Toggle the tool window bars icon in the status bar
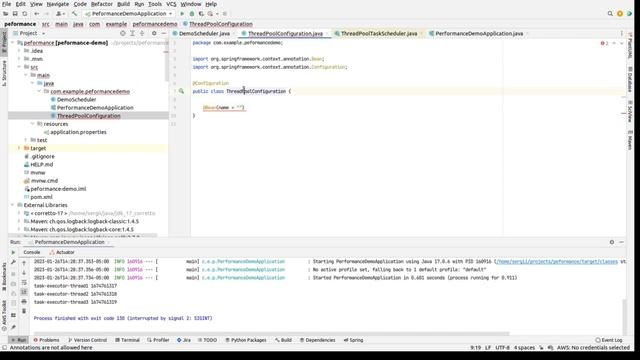640x360 pixels. point(4,348)
